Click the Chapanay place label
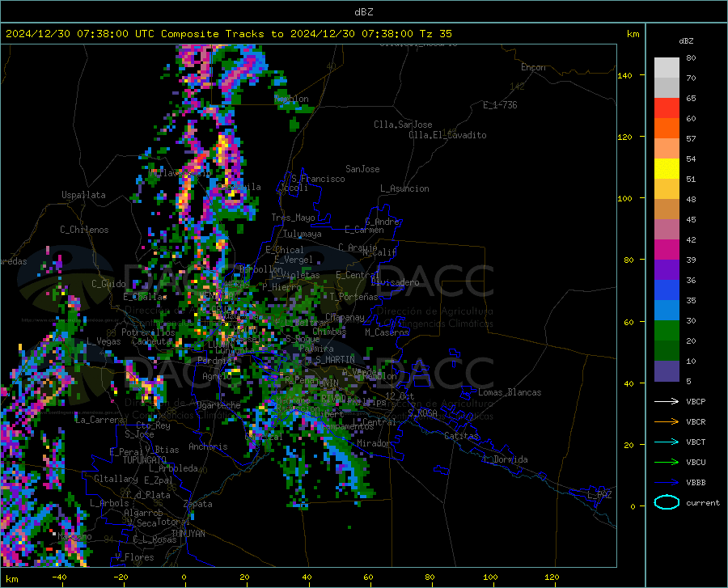Viewport: 728px width, 588px height. click(345, 317)
